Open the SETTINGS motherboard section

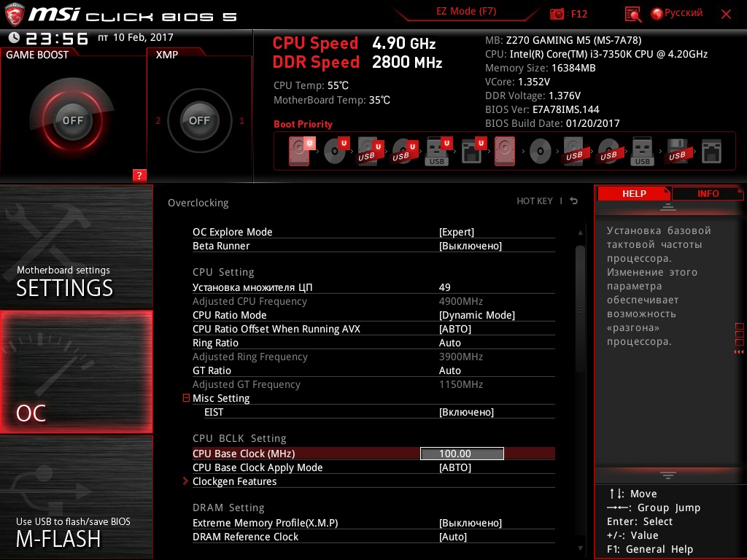tap(76, 246)
